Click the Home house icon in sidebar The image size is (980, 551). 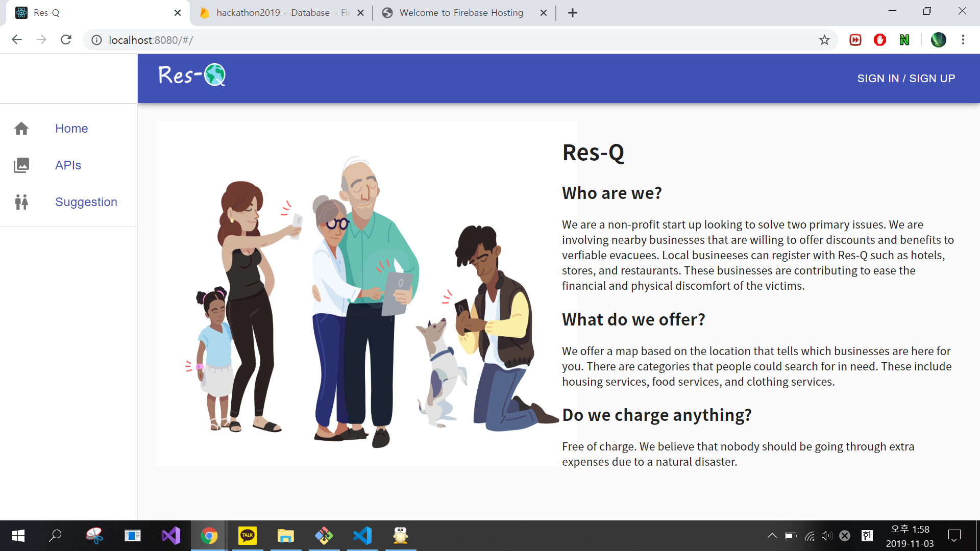pyautogui.click(x=21, y=129)
